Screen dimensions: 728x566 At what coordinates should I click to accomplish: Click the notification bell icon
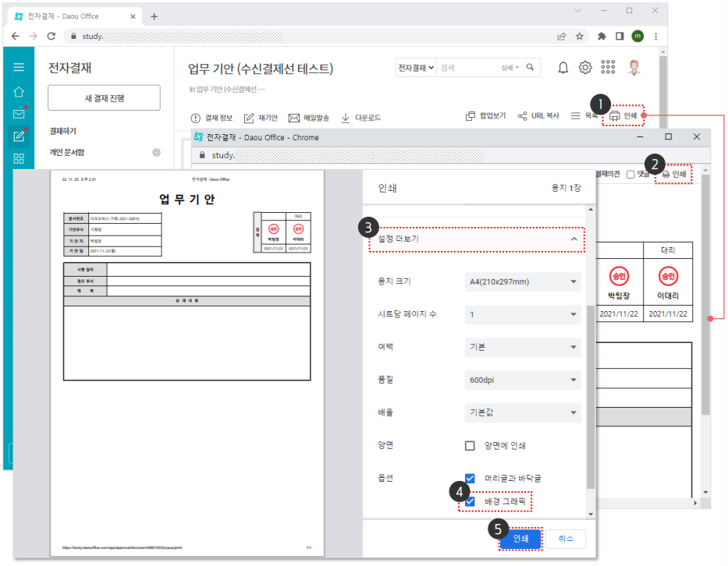pos(563,68)
